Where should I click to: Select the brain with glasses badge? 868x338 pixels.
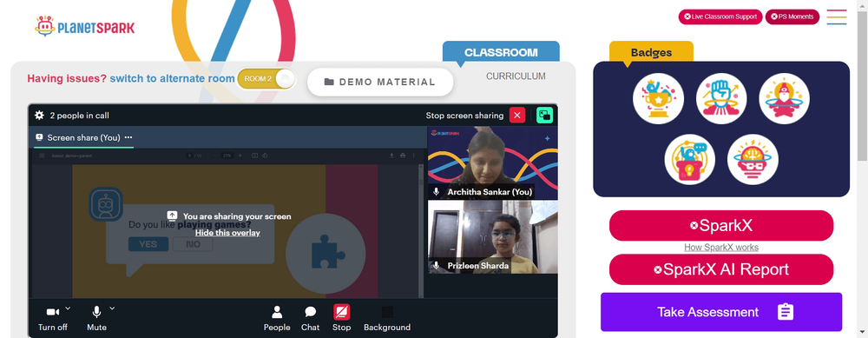753,160
